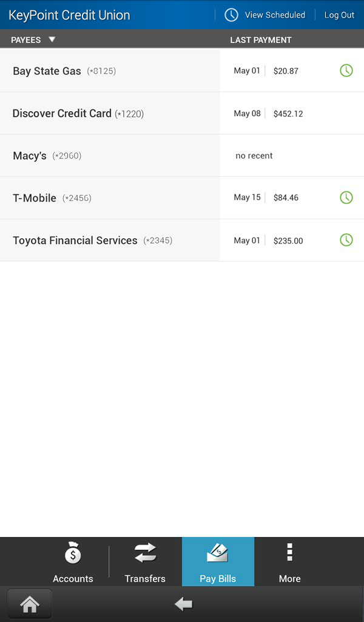Tap the green clock icon beside Bay State Gas

[346, 70]
